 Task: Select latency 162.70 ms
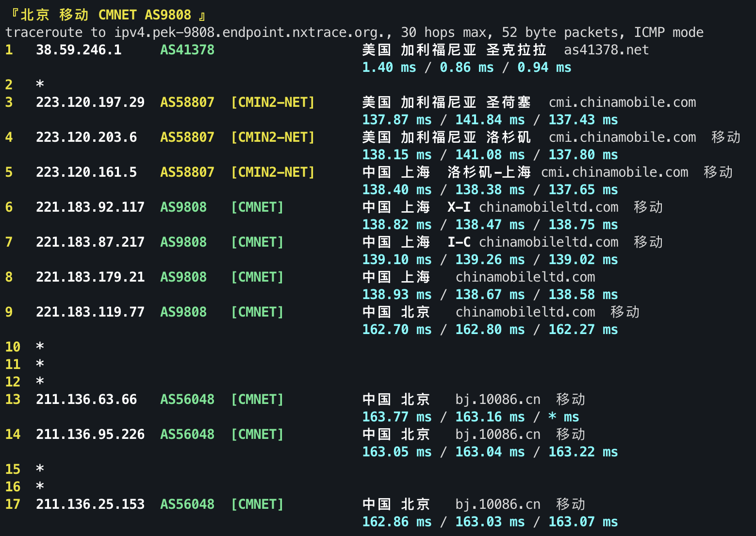click(397, 330)
